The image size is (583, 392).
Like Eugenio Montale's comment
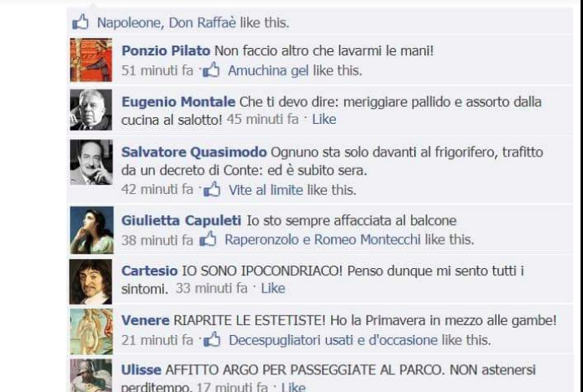[x=324, y=119]
